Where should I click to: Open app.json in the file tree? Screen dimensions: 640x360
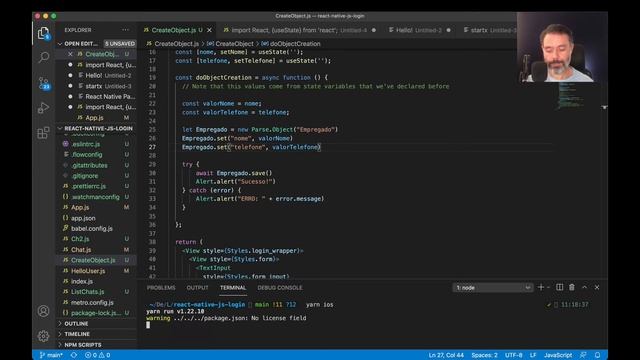coord(96,218)
